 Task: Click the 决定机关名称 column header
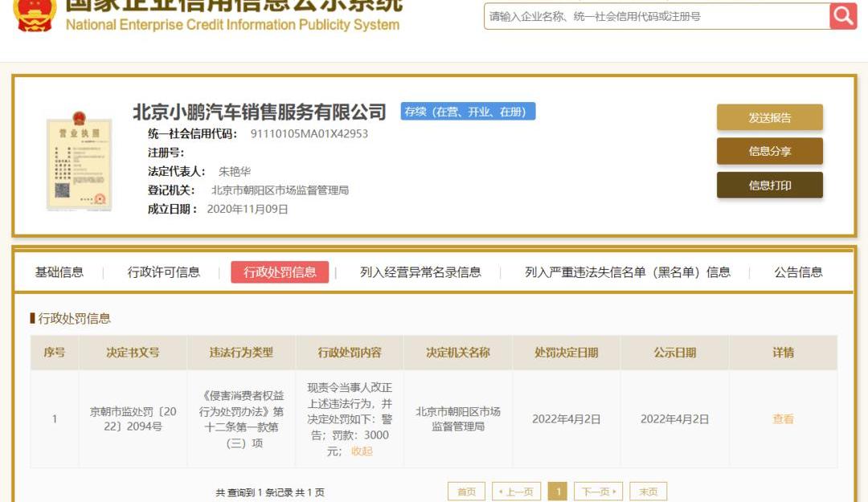click(458, 353)
